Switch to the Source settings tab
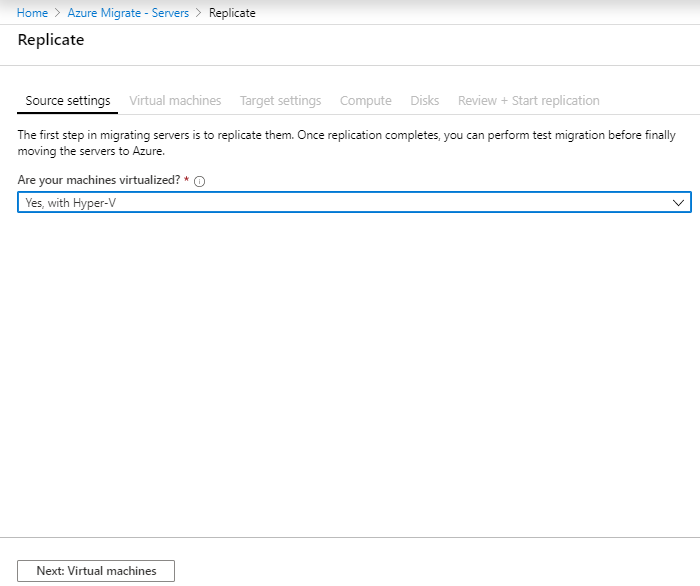The height and width of the screenshot is (586, 700). (x=67, y=101)
